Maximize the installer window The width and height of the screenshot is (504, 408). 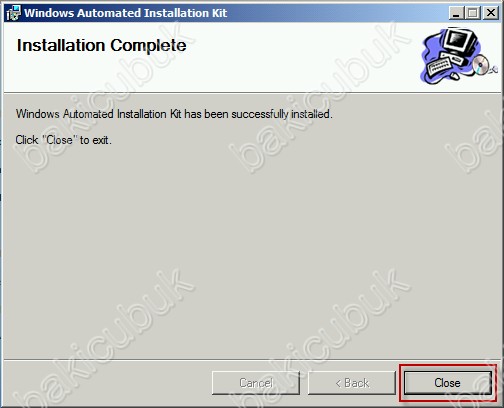coord(473,13)
